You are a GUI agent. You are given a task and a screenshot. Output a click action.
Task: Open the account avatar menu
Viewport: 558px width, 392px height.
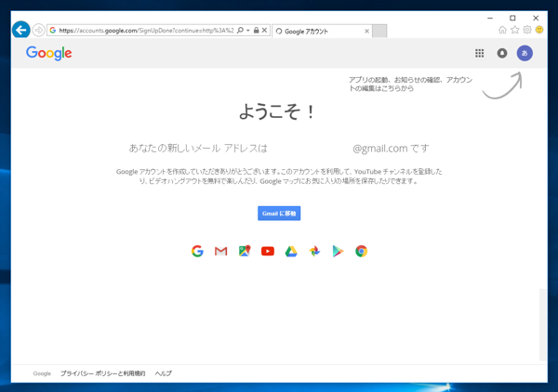pyautogui.click(x=525, y=53)
